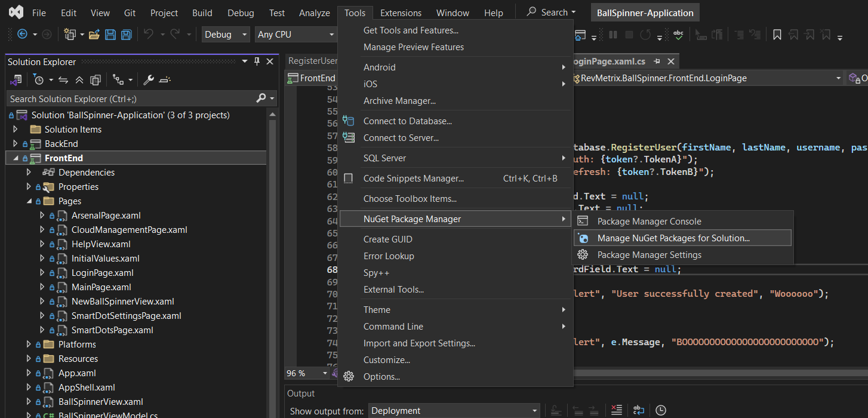
Task: Click the Search button in title bar
Action: coord(552,13)
